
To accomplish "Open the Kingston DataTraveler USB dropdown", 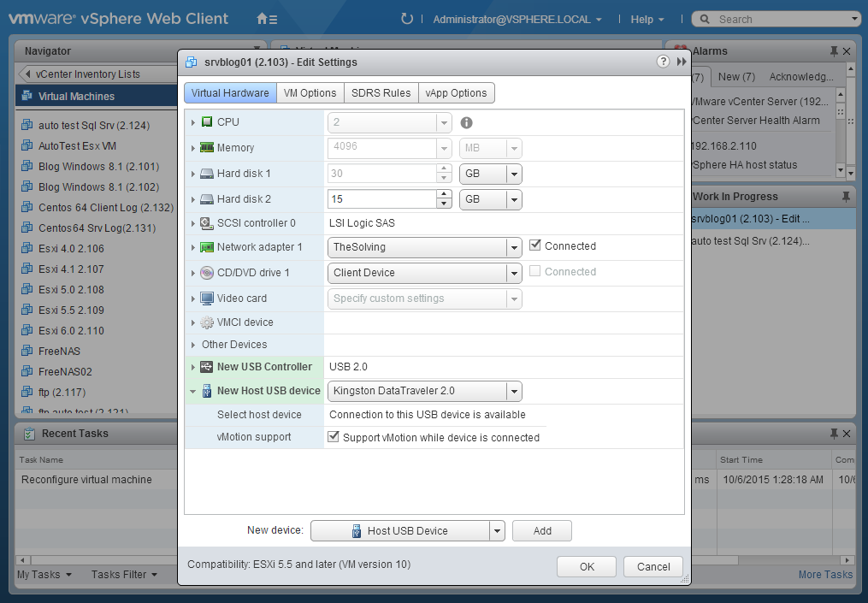I will 424,391.
